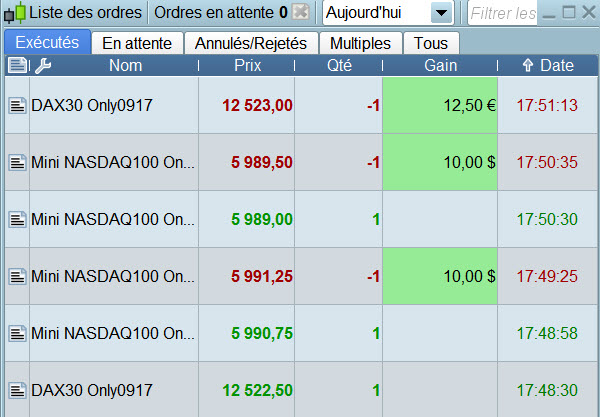Expand the Aujourd'hui period dropdown
The width and height of the screenshot is (600, 417).
[x=441, y=13]
